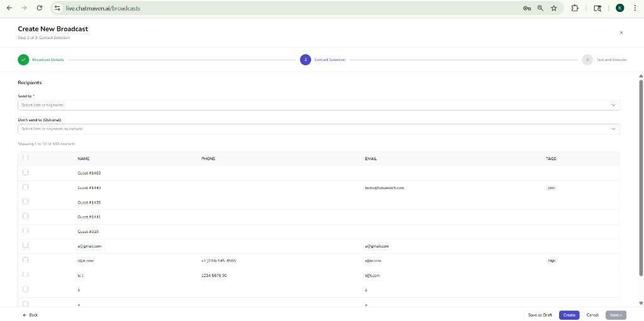Open the Don't send to dropdown field
Viewport: 644px width, 321px height.
tap(319, 129)
